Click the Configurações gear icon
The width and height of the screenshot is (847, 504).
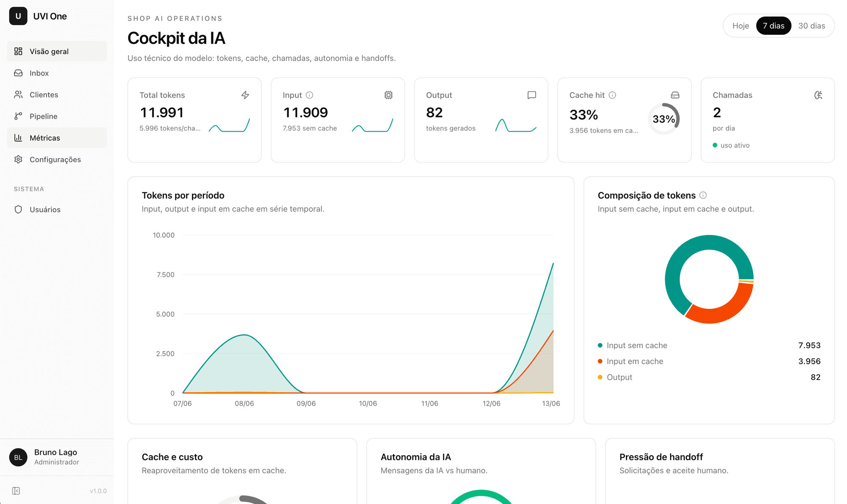click(18, 159)
